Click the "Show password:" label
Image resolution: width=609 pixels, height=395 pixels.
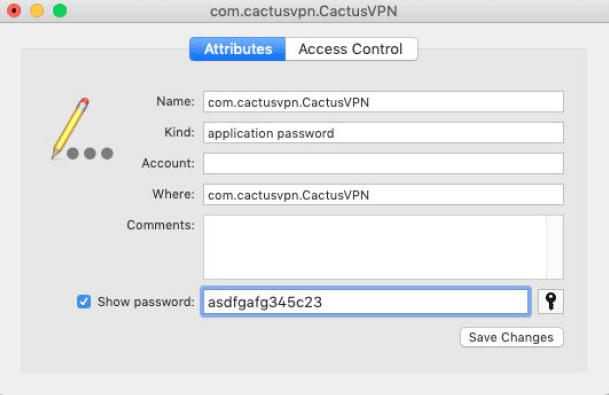(x=146, y=302)
